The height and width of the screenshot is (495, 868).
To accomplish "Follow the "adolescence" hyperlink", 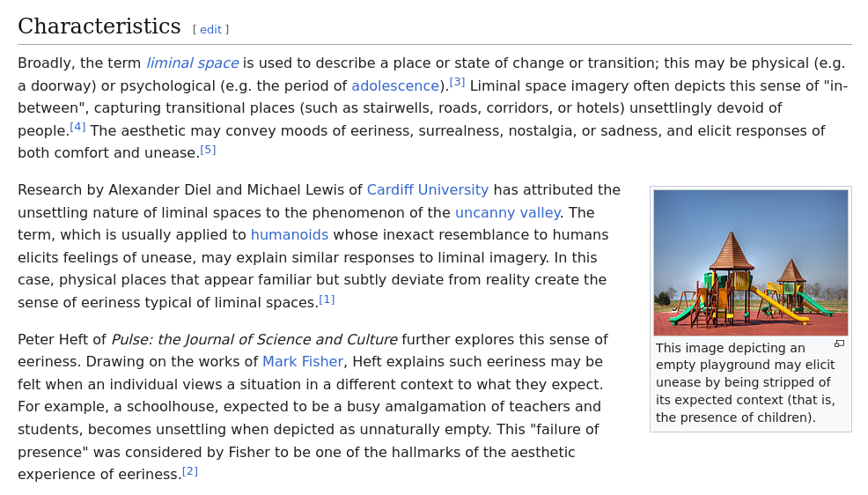I will (395, 86).
